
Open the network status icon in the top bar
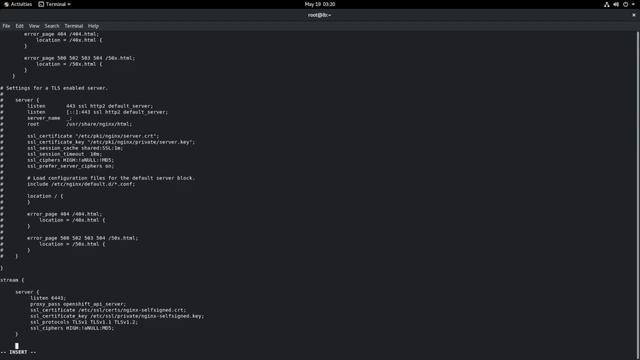(607, 4)
